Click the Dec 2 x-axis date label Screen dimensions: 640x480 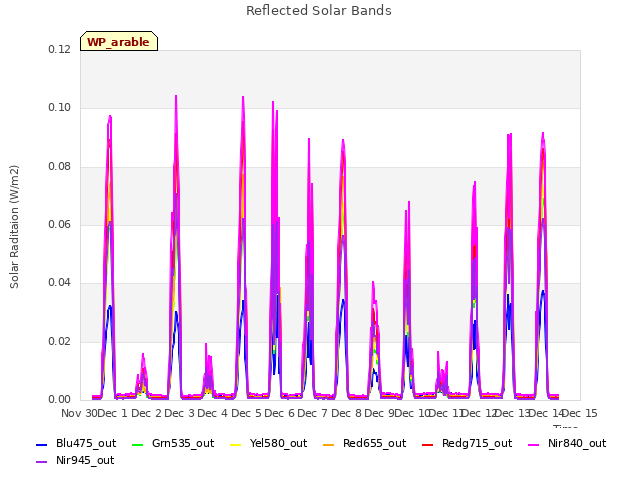click(146, 413)
